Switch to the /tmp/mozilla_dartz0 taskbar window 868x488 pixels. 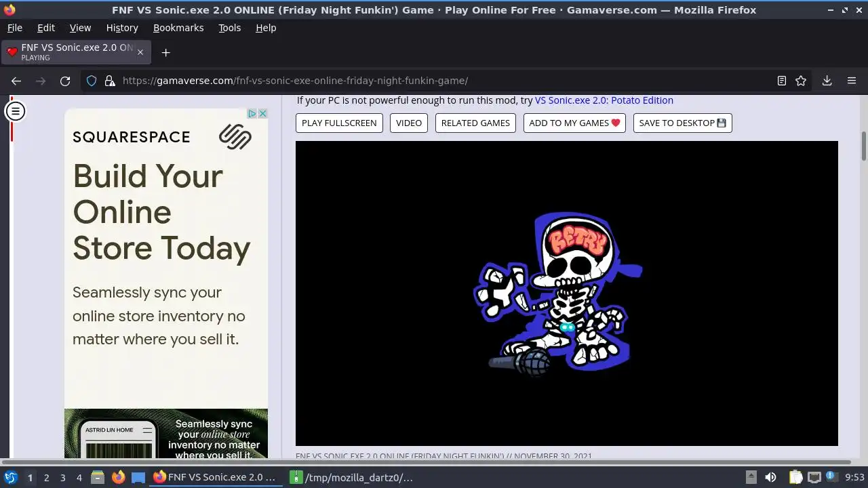(x=353, y=477)
